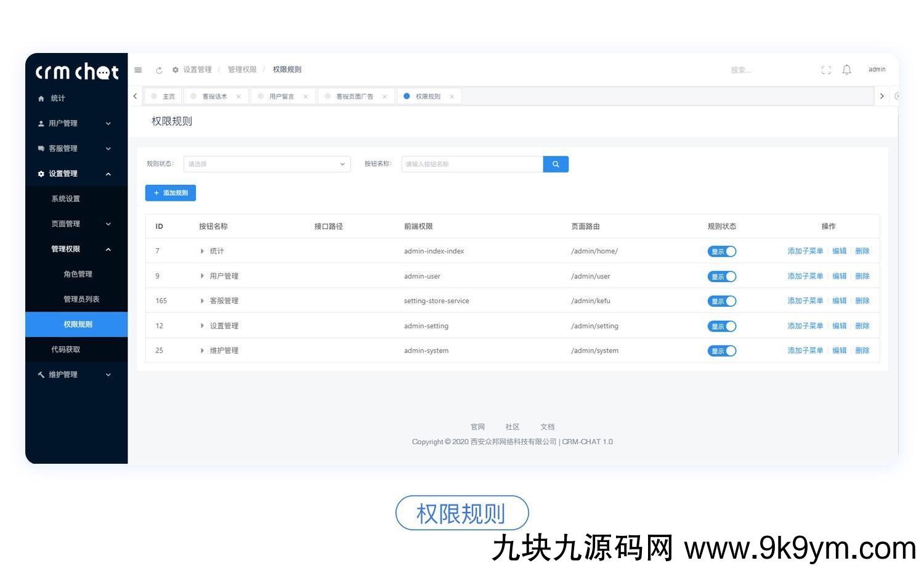
Task: Close the 用户留言 tab
Action: click(x=306, y=97)
